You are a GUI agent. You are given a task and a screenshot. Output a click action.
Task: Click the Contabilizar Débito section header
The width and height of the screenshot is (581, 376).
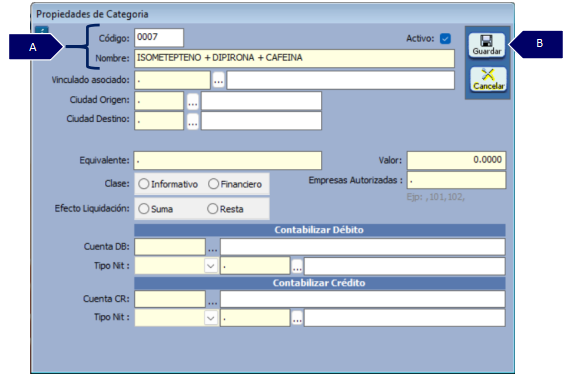[x=320, y=230]
